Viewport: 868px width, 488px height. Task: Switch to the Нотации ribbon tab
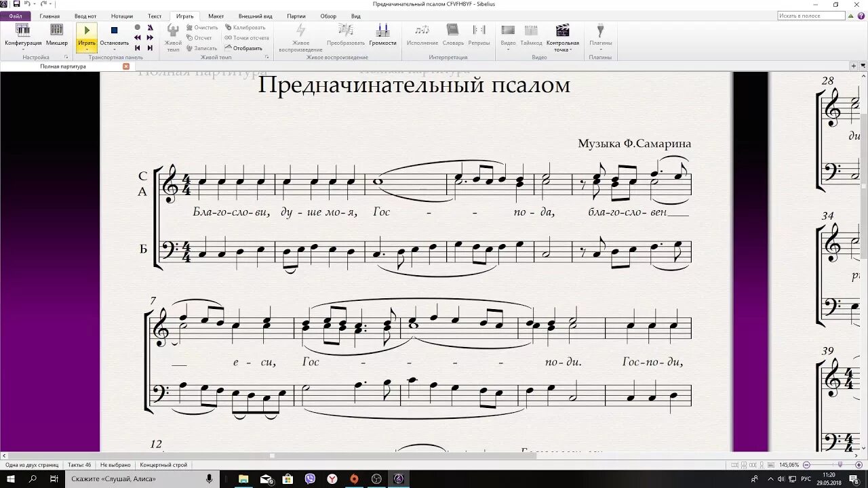pyautogui.click(x=122, y=16)
